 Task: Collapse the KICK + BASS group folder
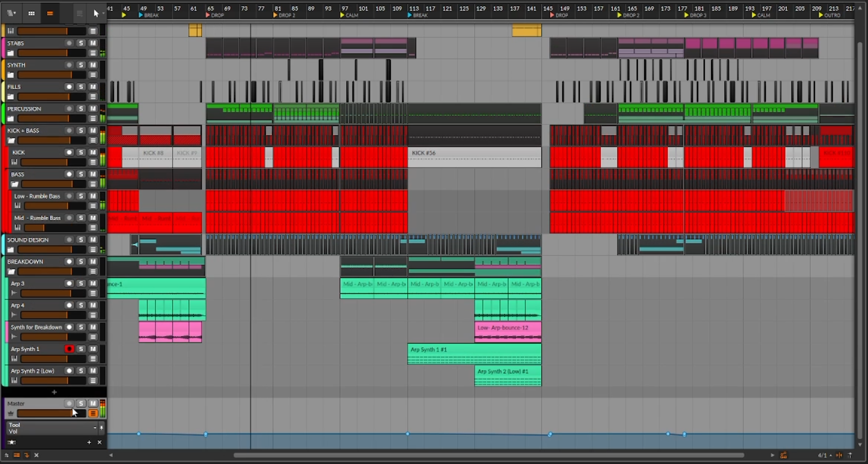(x=11, y=140)
